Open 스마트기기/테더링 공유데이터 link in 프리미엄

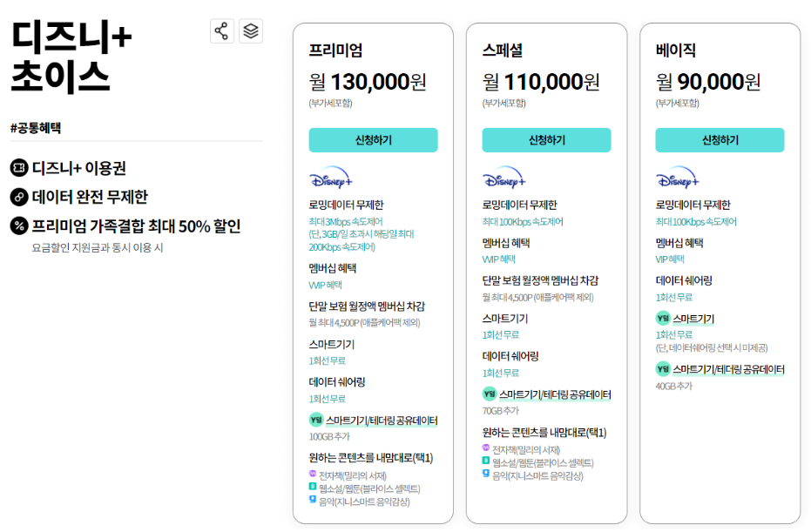pos(382,421)
